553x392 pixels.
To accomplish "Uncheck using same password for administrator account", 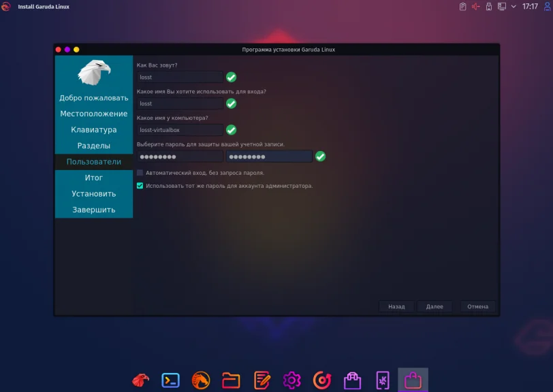I will (x=140, y=186).
